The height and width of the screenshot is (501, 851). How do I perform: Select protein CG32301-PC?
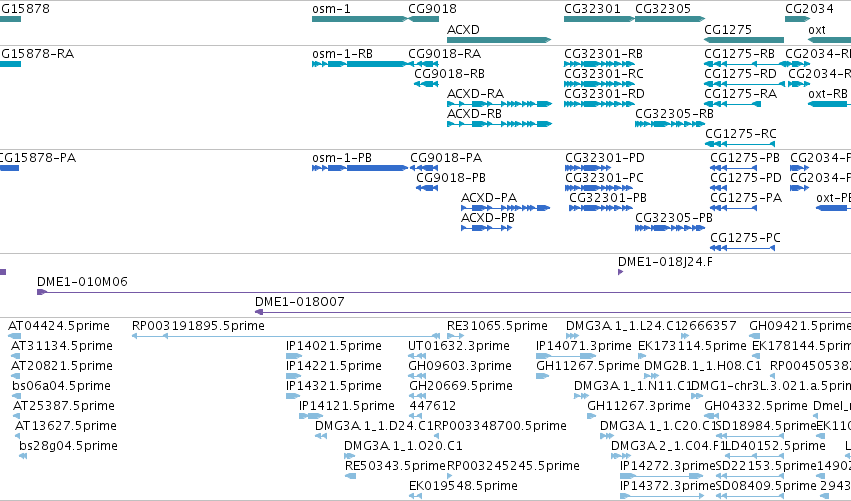coord(599,188)
